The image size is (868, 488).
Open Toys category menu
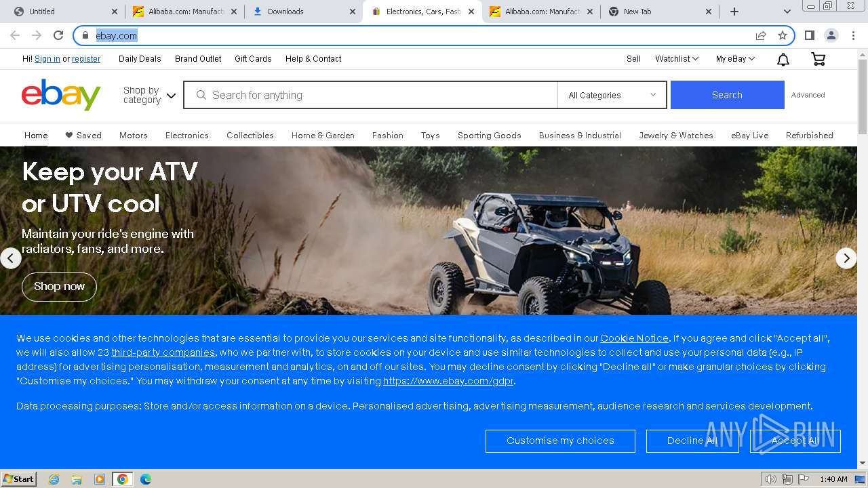coord(431,136)
